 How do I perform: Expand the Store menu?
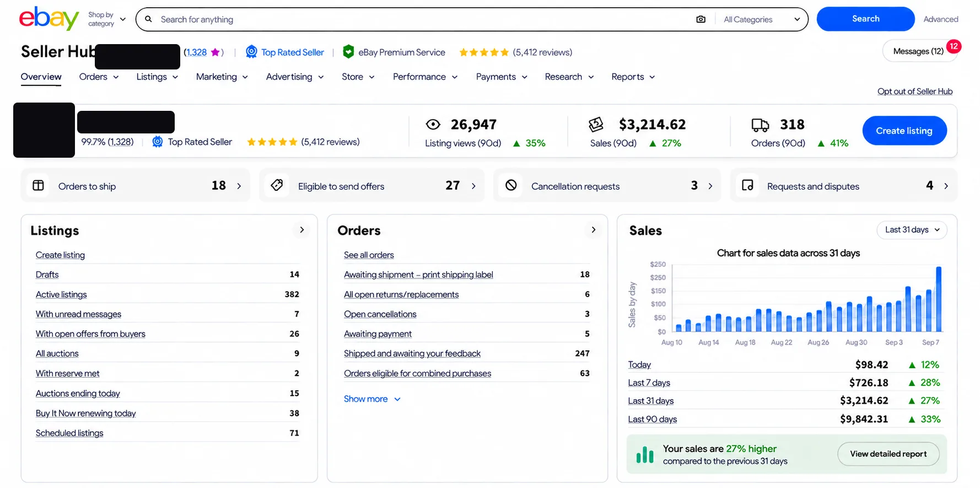point(358,77)
